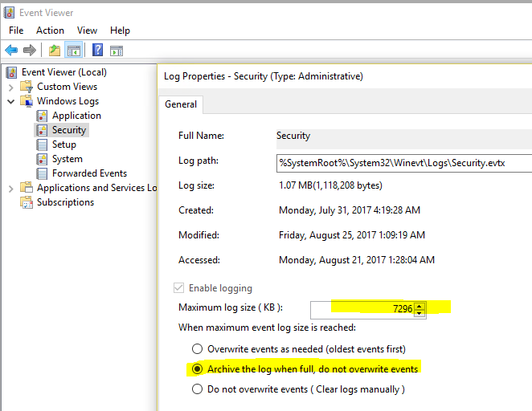
Task: Increase maximum log size with up spinner
Action: [x=419, y=306]
